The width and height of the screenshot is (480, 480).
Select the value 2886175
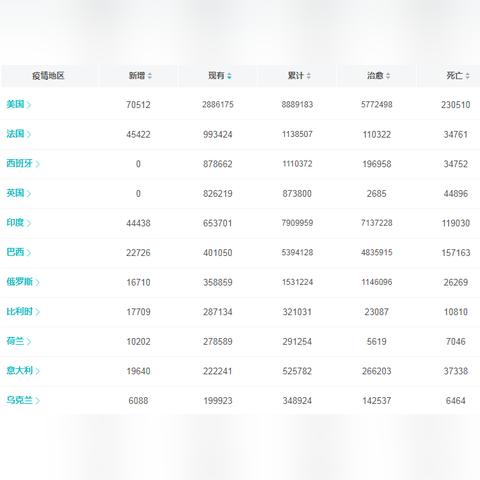[x=218, y=105]
